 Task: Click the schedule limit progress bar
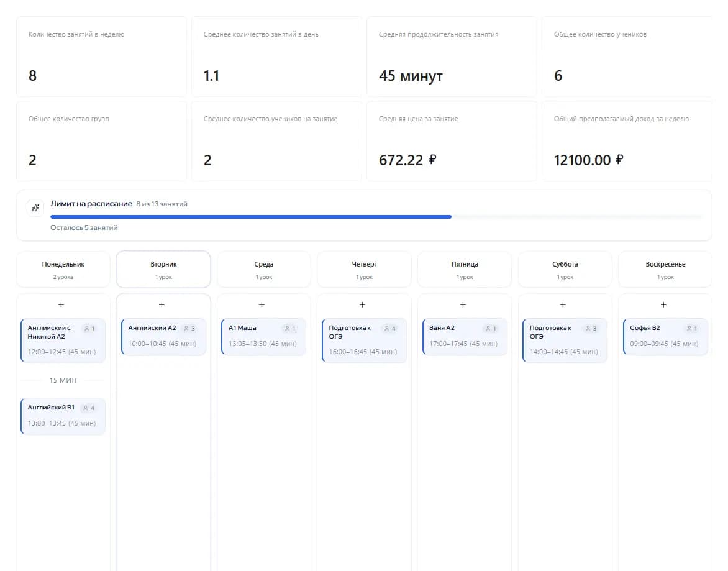tap(376, 217)
